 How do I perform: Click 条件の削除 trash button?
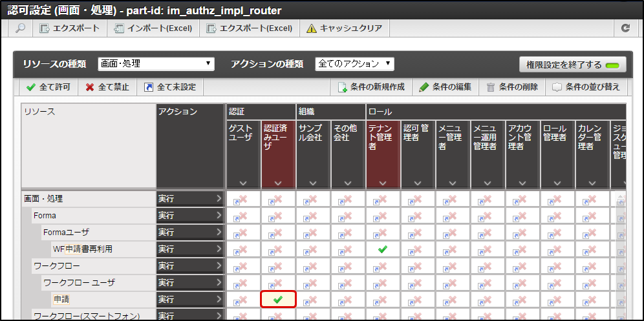point(512,87)
